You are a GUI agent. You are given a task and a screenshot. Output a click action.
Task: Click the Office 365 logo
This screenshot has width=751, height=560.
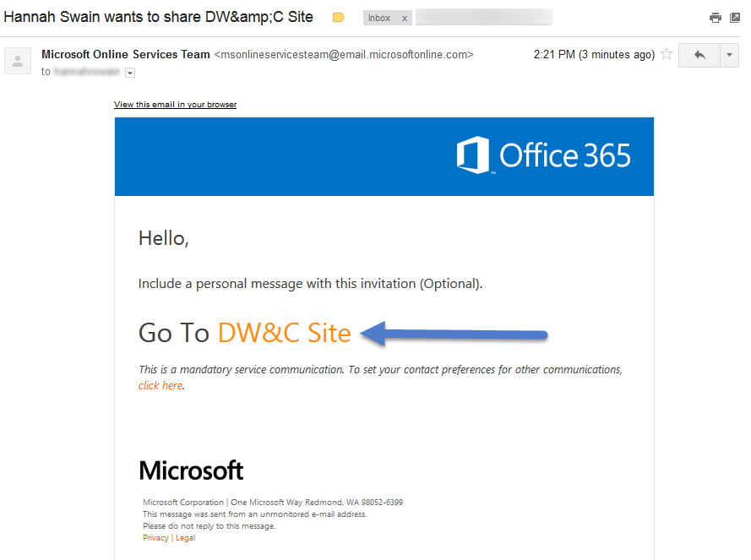544,156
